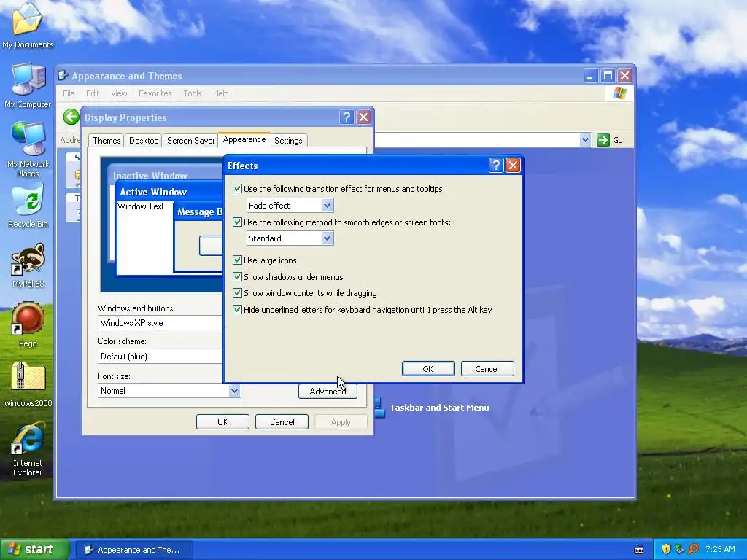The height and width of the screenshot is (560, 747).
Task: Open the Taskbar and Start Menu link
Action: coord(439,408)
